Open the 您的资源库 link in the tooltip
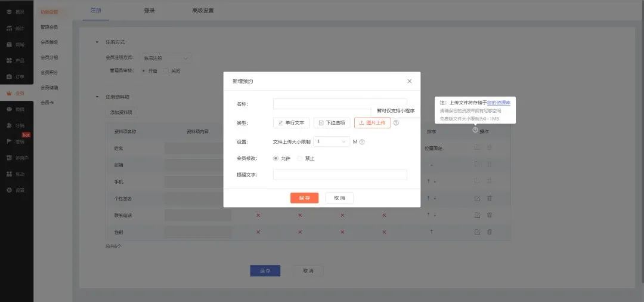This screenshot has height=302, width=644. coord(499,103)
